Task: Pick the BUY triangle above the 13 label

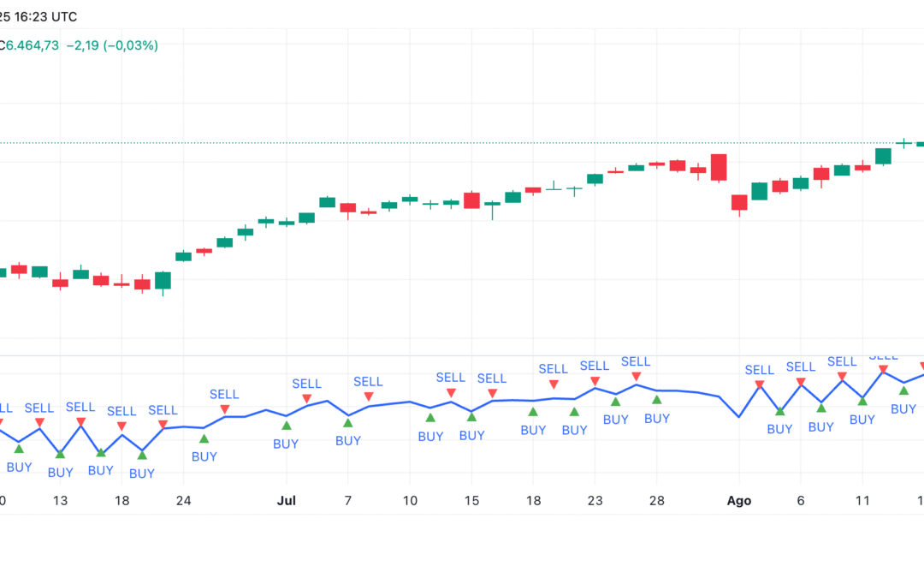Action: (60, 453)
